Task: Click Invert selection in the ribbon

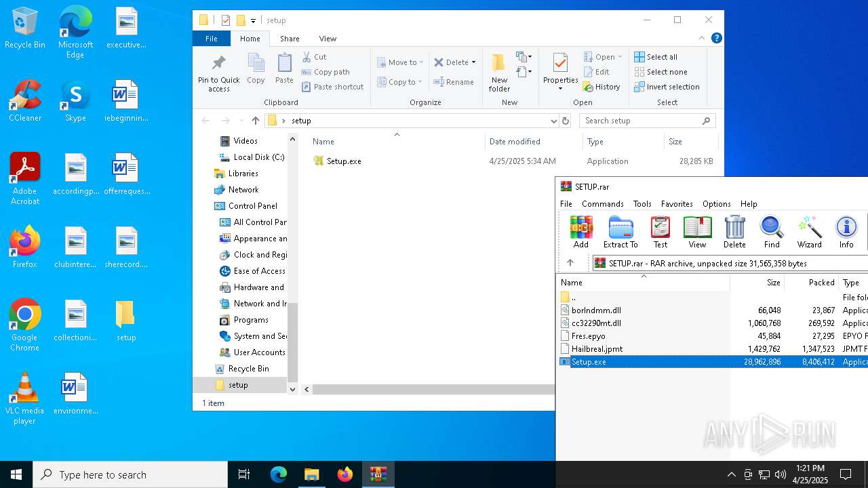Action: [667, 87]
